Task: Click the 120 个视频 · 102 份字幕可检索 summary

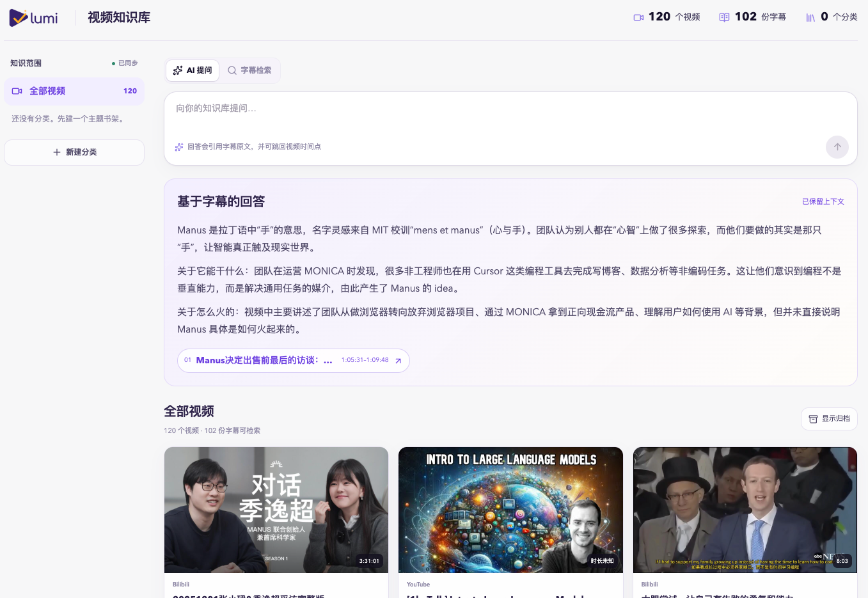Action: coord(212,430)
